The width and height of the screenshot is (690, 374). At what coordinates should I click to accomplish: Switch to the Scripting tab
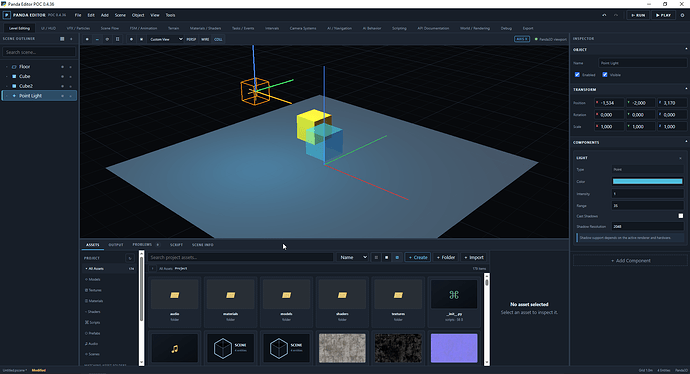399,28
